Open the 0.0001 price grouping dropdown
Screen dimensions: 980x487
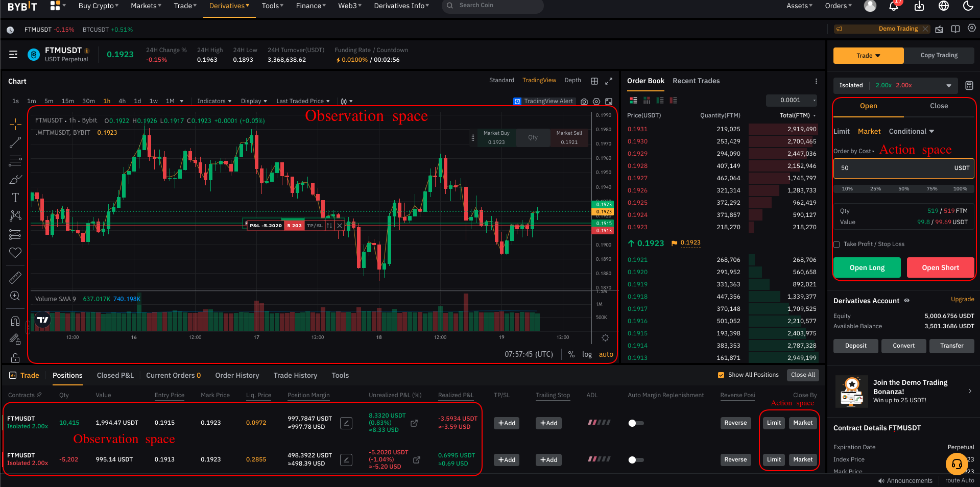click(792, 100)
